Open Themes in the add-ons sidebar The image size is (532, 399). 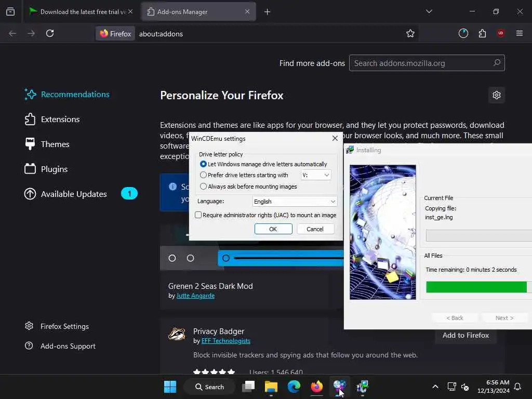click(47, 144)
